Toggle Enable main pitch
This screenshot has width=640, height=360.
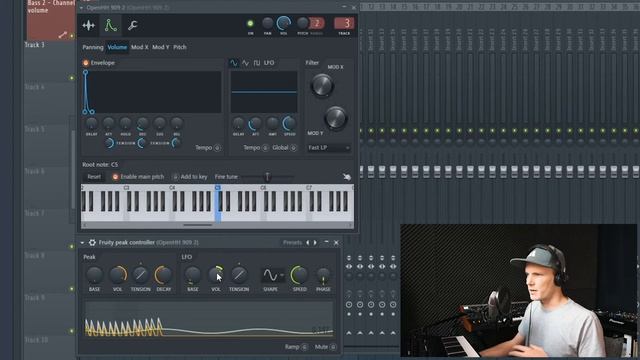(115, 177)
